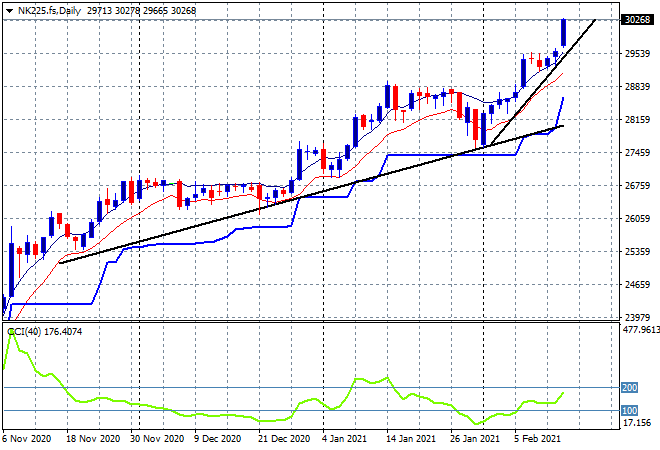Click the OHLC values 29713 30278 29665 30268

pos(141,11)
